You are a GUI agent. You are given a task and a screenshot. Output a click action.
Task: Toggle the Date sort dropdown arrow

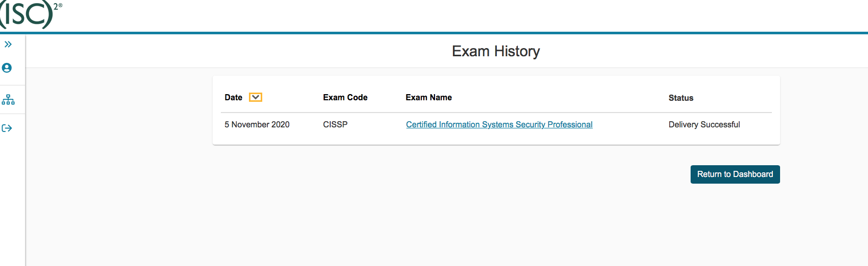click(256, 97)
